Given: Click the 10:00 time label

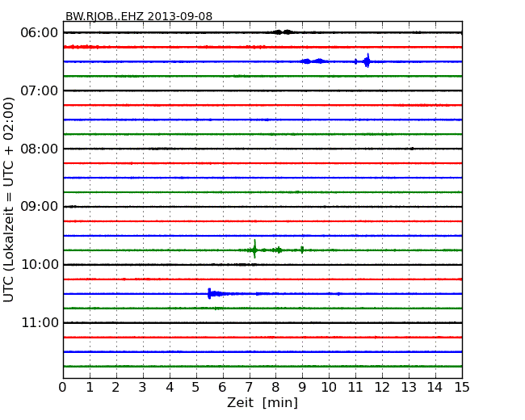Looking at the screenshot, I should [x=40, y=265].
